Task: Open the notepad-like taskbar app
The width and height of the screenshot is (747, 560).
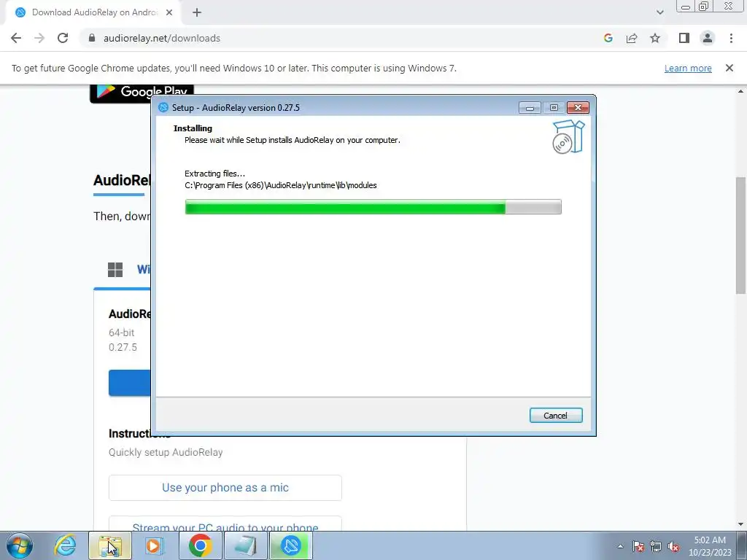Action: (x=246, y=545)
